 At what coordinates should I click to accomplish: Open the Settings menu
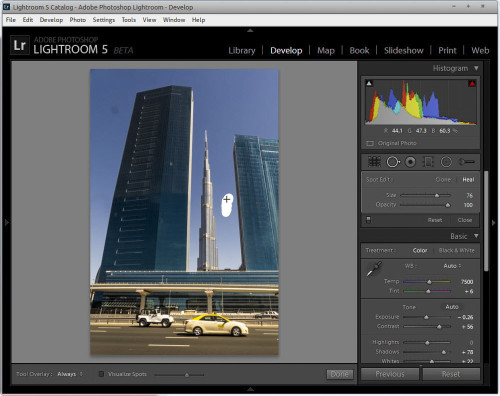tap(104, 20)
